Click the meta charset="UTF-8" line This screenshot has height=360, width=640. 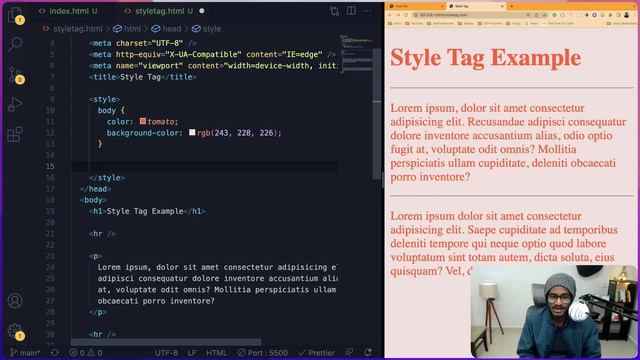pyautogui.click(x=143, y=43)
